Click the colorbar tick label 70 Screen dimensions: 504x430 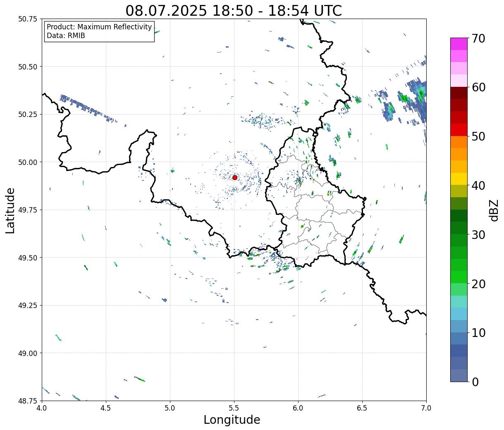tap(478, 38)
